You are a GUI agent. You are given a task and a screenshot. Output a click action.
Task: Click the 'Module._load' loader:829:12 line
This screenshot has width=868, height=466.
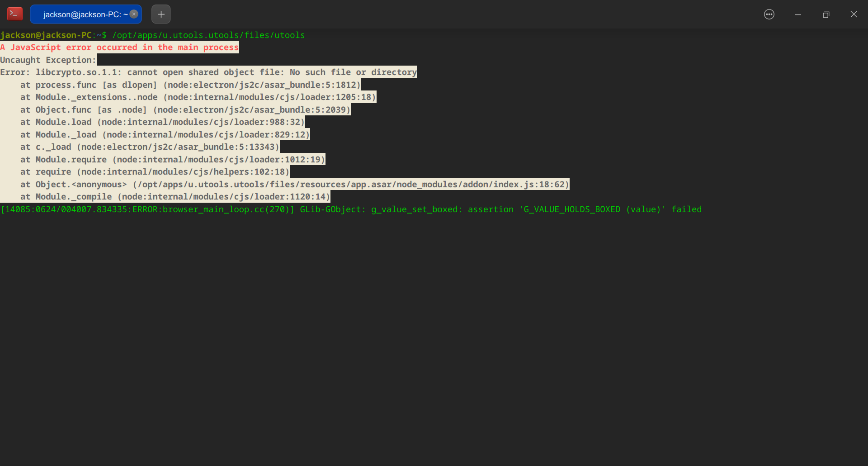[165, 135]
